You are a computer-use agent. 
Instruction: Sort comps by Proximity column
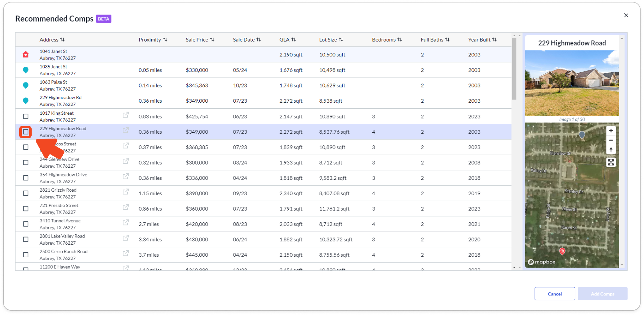(x=153, y=40)
